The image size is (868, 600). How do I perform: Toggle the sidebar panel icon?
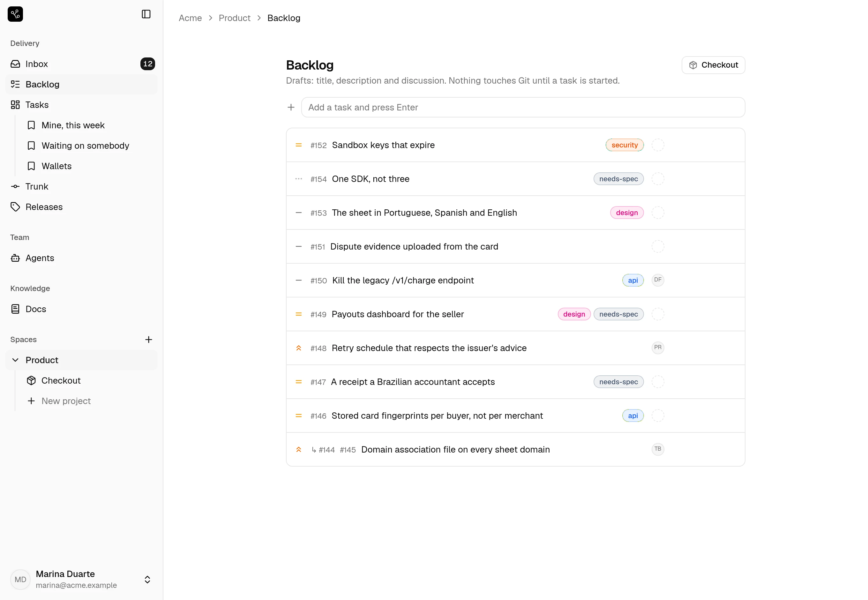146,14
